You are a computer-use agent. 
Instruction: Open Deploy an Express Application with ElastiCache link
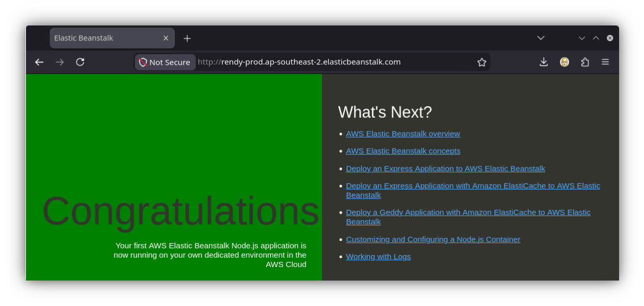click(x=473, y=191)
